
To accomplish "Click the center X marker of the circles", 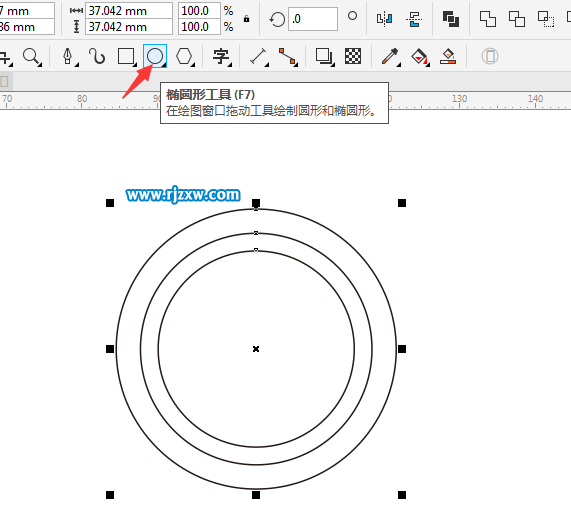I will coord(256,349).
